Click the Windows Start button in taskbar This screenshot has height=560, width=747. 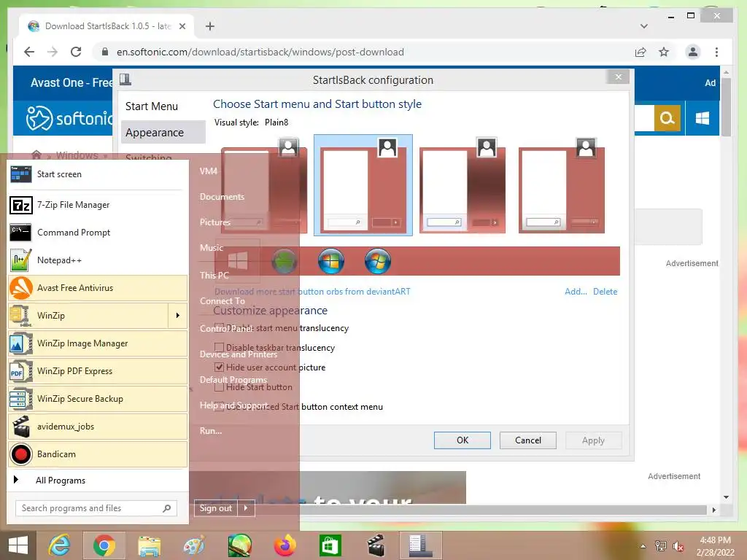[18, 545]
